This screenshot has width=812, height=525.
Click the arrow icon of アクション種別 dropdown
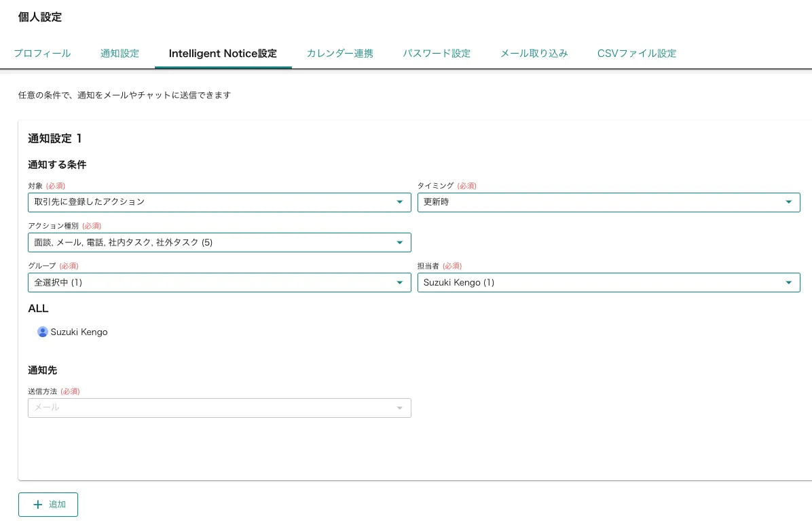[399, 242]
